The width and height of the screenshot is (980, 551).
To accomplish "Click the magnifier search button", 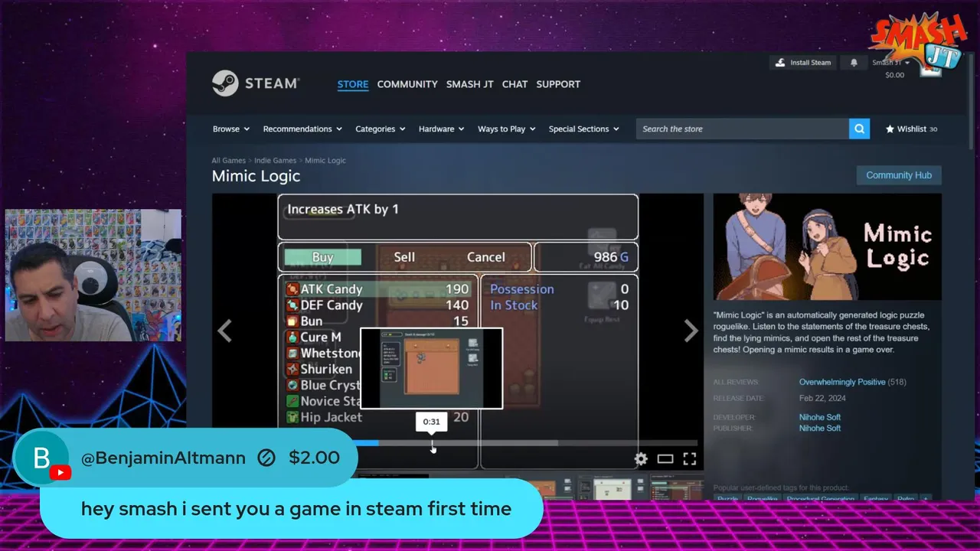I will pyautogui.click(x=859, y=129).
